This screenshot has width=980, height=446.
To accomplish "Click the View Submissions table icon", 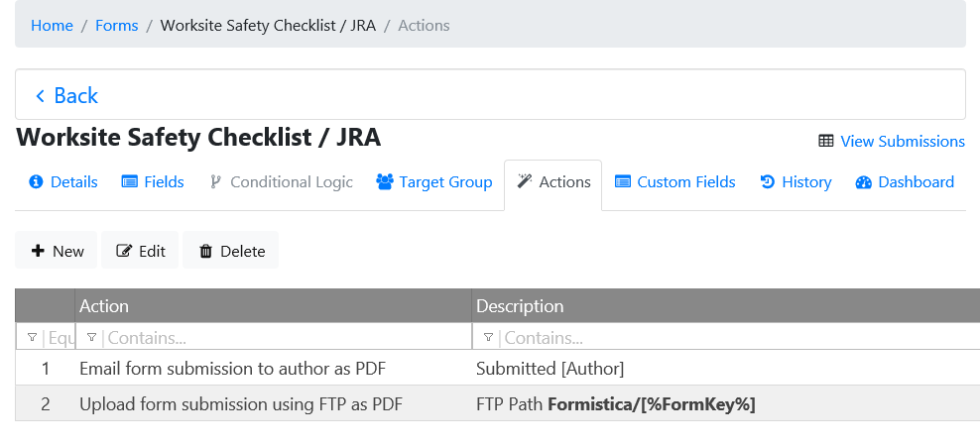I will (x=825, y=142).
